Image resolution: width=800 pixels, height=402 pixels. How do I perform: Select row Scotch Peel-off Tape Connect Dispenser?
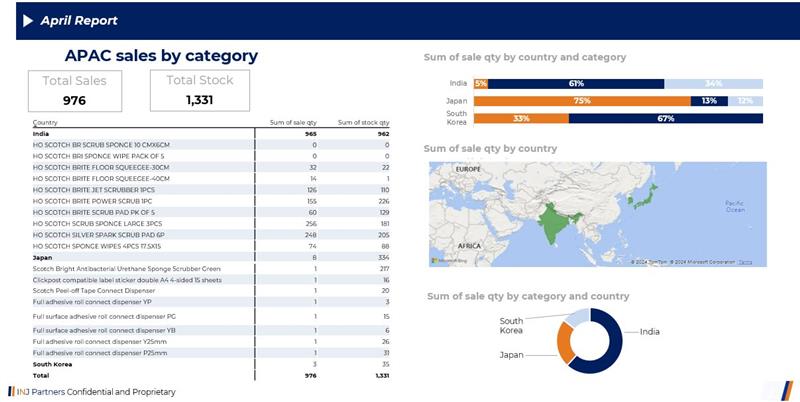pyautogui.click(x=211, y=291)
